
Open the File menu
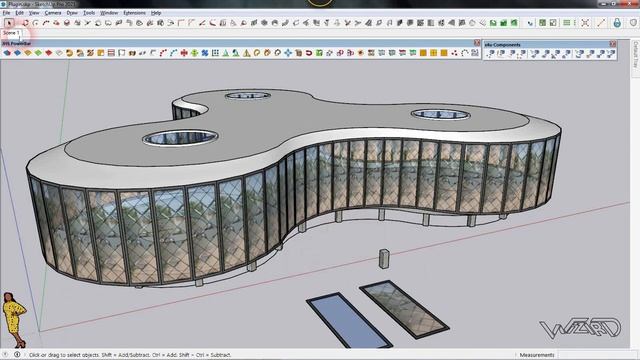[x=6, y=13]
